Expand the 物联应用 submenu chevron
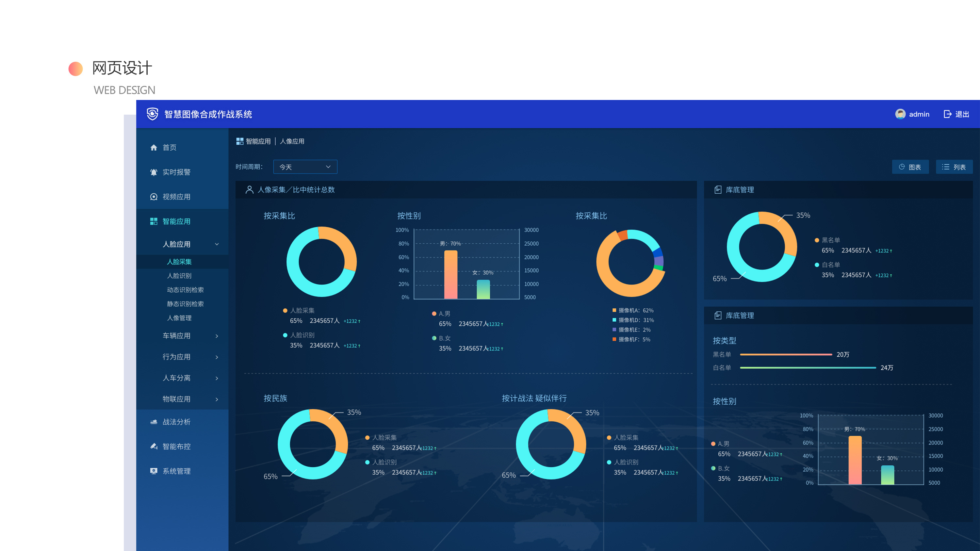The image size is (980, 551). (217, 399)
